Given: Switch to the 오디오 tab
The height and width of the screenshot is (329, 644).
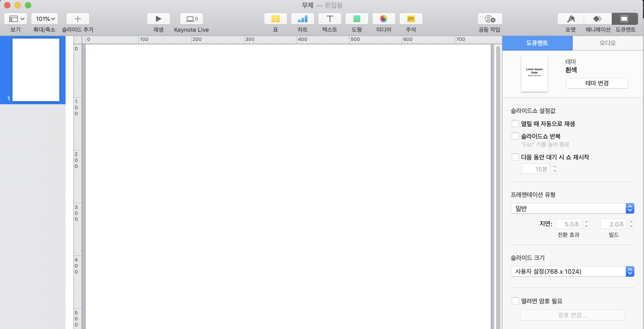Looking at the screenshot, I should coord(608,43).
